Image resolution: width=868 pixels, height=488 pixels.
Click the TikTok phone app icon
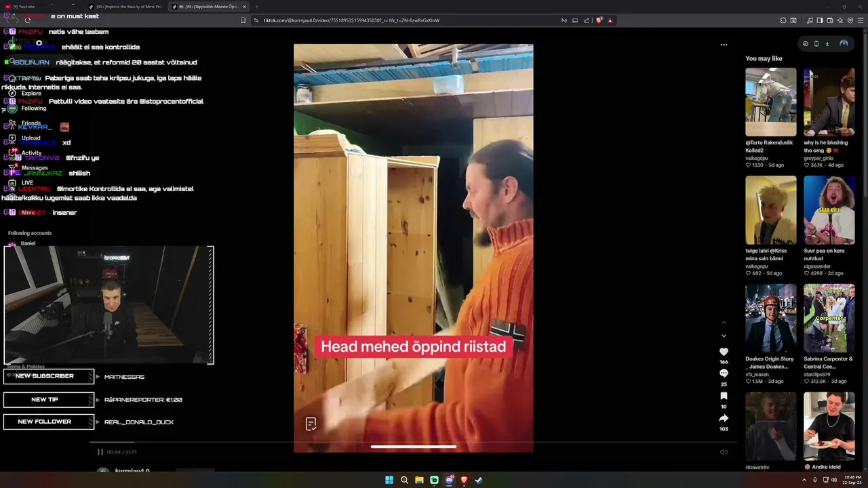click(x=816, y=43)
